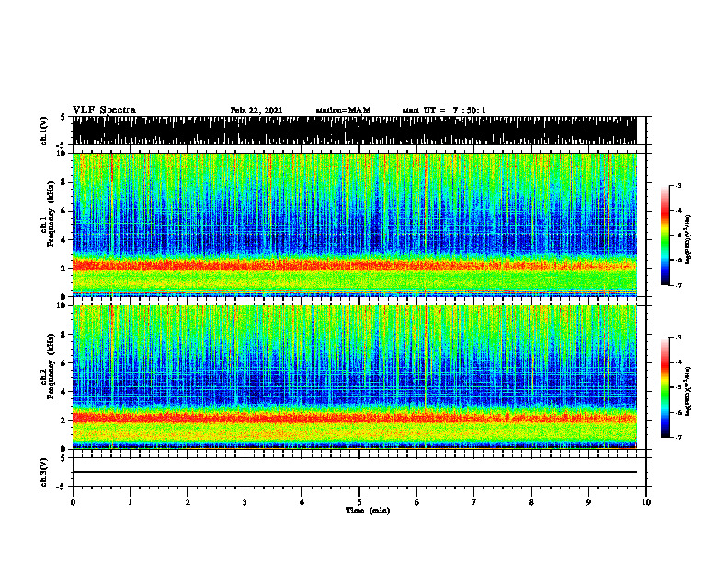Click the 'Time (min)' axis title
This screenshot has width=728, height=563.
368,511
